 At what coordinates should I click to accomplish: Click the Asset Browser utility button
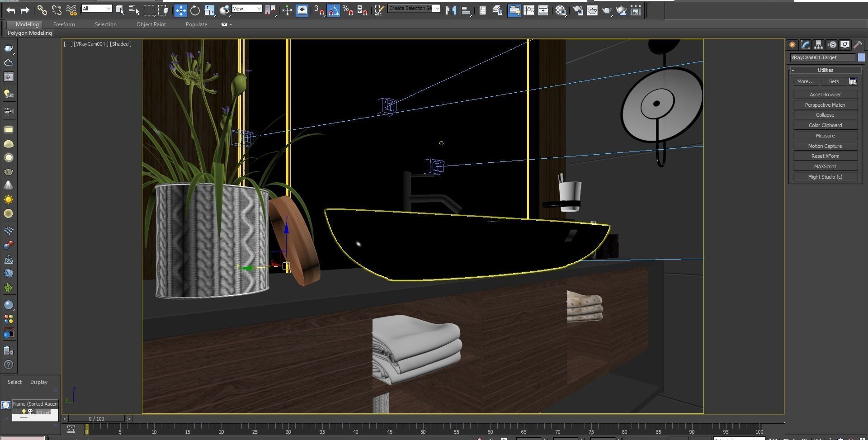[x=825, y=95]
